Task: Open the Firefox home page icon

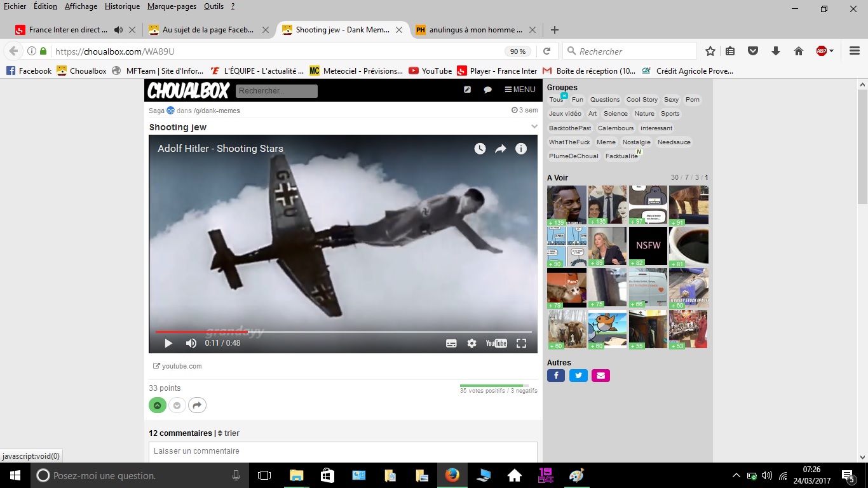Action: tap(799, 51)
